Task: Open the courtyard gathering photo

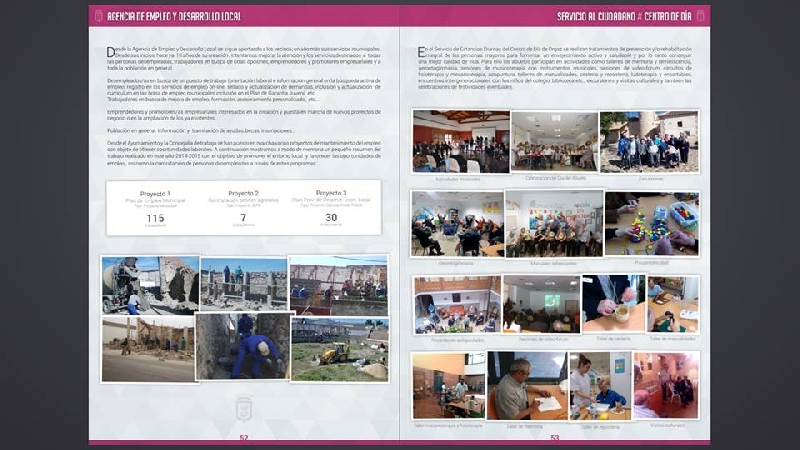Action: (x=458, y=305)
